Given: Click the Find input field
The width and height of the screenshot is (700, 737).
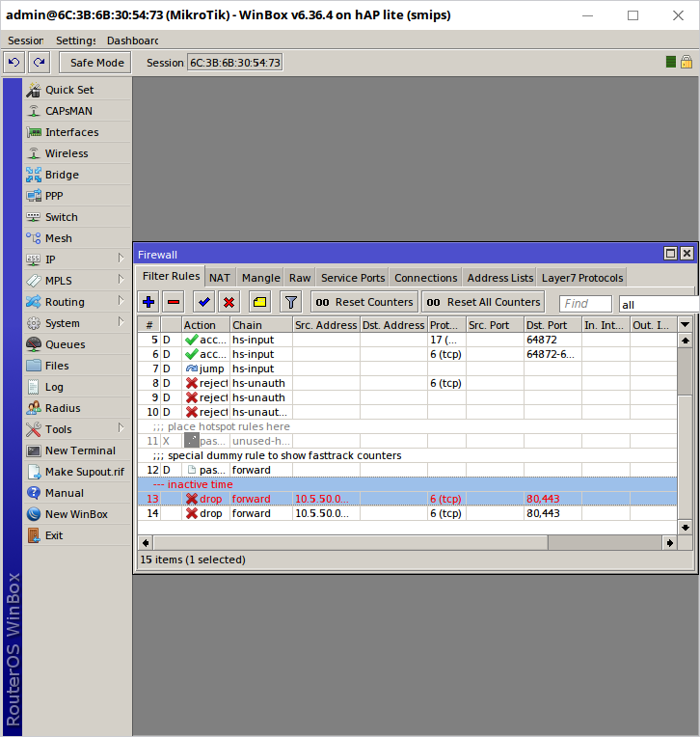Looking at the screenshot, I should pyautogui.click(x=586, y=304).
